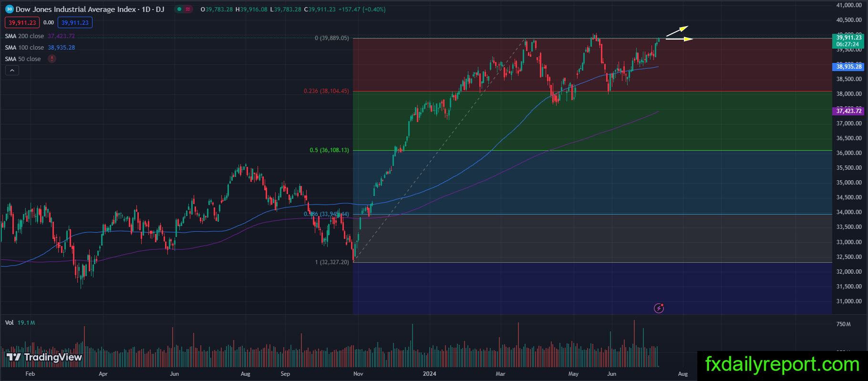
Task: Click 40,500.00 on the price scale
Action: pos(849,20)
